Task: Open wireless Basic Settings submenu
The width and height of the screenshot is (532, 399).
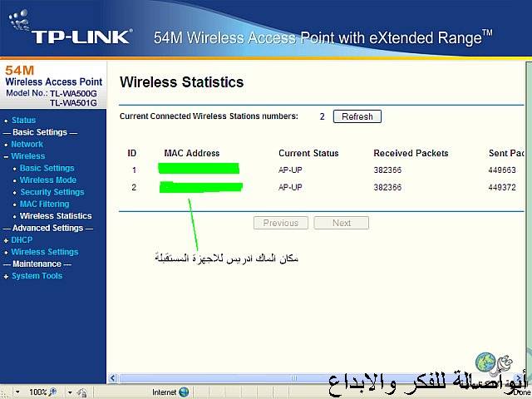Action: coord(47,168)
